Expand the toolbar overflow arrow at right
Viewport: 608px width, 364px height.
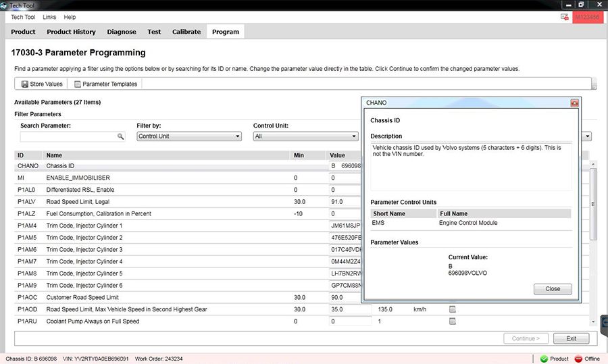(594, 85)
